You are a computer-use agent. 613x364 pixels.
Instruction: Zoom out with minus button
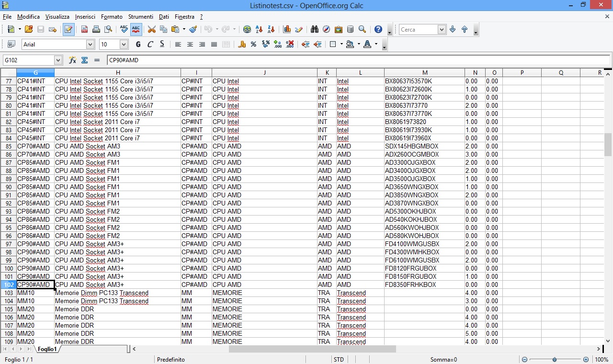point(524,359)
